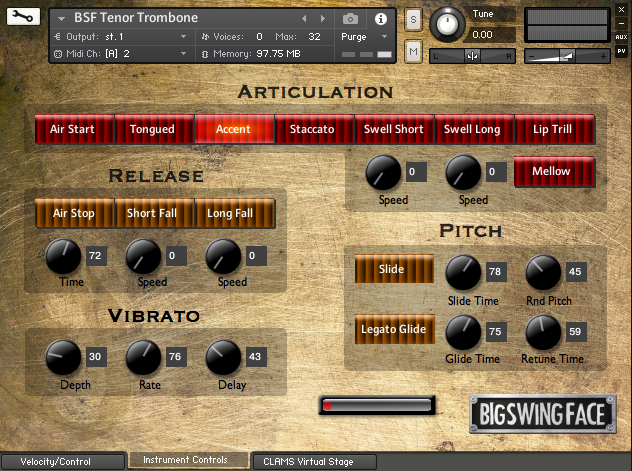The height and width of the screenshot is (471, 632).
Task: Click the Retune Time value 59
Action: [x=576, y=332]
